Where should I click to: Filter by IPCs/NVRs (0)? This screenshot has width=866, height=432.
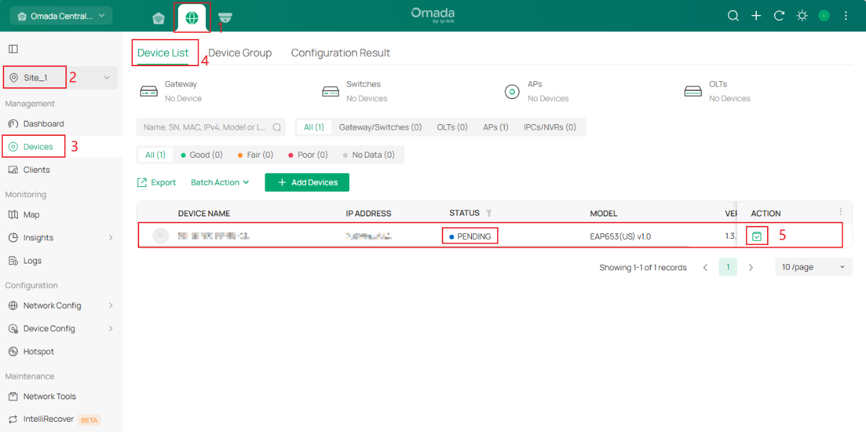pyautogui.click(x=550, y=127)
